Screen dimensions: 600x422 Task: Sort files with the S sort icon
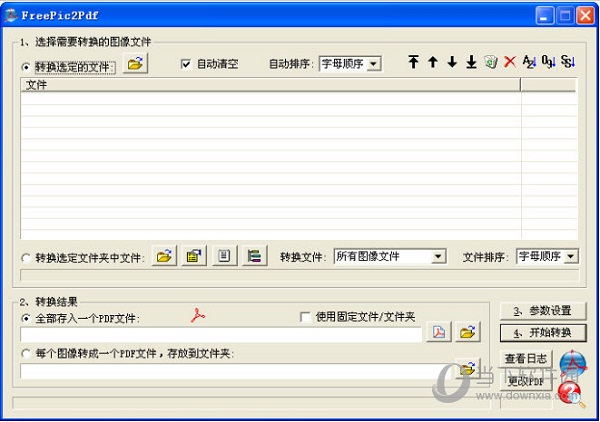tap(568, 62)
